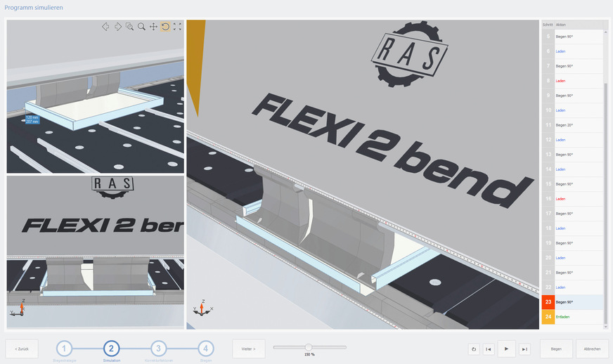Go to wizard step 1 Biegestrategie
The height and width of the screenshot is (364, 613).
(65, 349)
